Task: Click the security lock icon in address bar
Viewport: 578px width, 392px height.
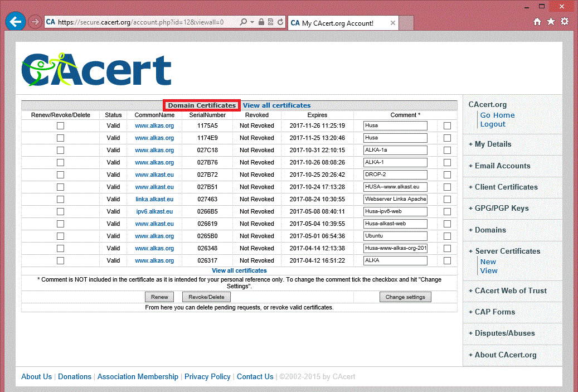Action: click(x=261, y=22)
